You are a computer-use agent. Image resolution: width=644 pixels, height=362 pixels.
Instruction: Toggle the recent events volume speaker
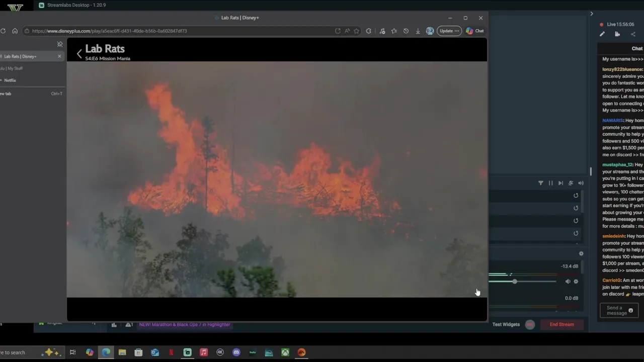coord(581,183)
